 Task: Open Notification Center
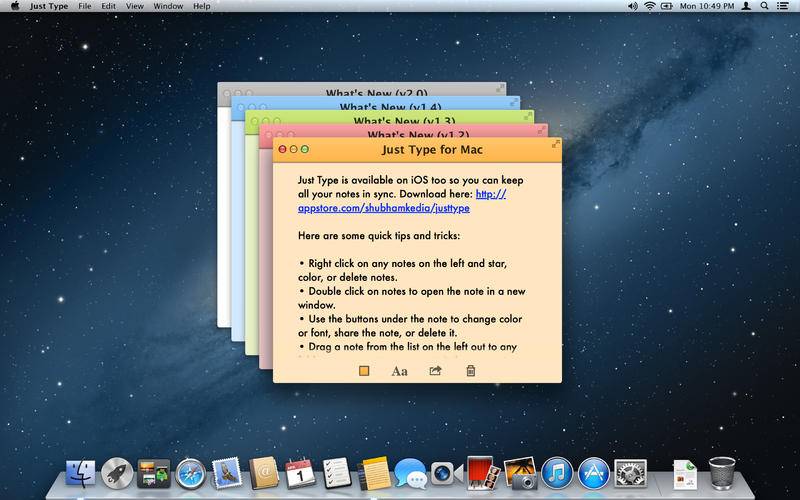(x=782, y=6)
